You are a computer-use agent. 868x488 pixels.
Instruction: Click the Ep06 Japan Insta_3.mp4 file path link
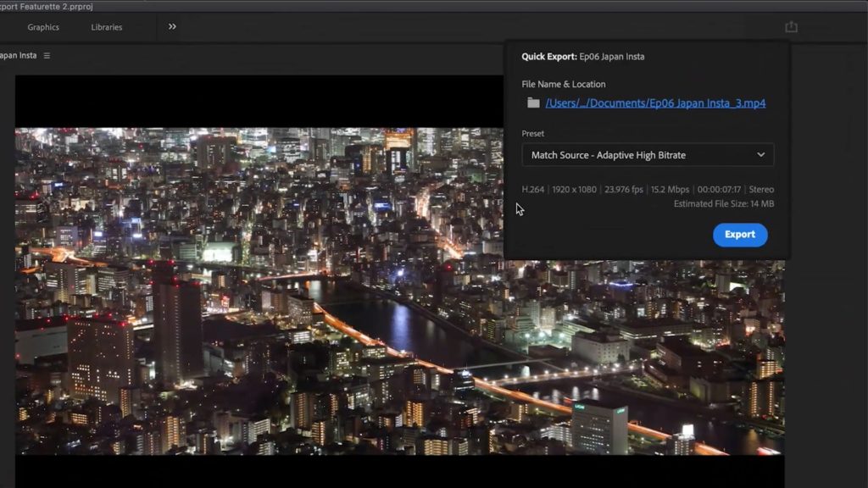click(x=655, y=103)
